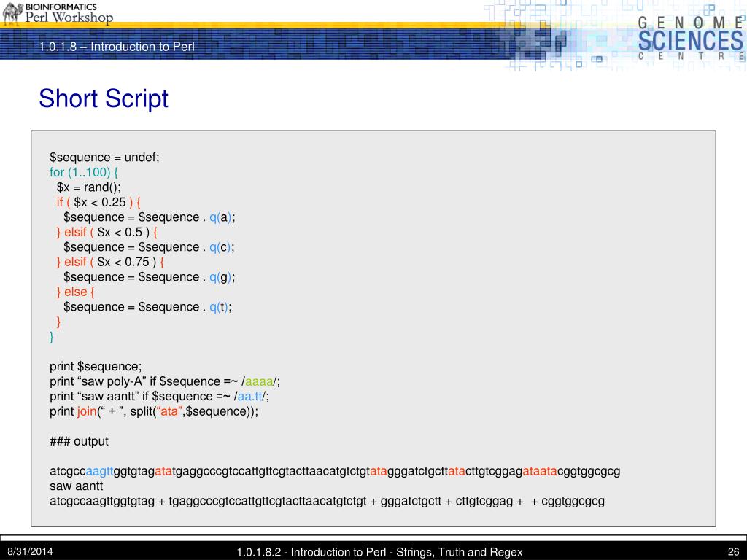Click the line appending q(t) to $sequence
Screen dimensions: 747x560
[x=147, y=307]
